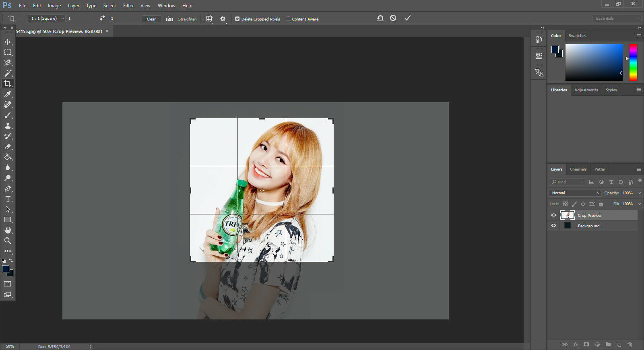Select the Blur tool
The width and height of the screenshot is (644, 350).
pyautogui.click(x=8, y=167)
